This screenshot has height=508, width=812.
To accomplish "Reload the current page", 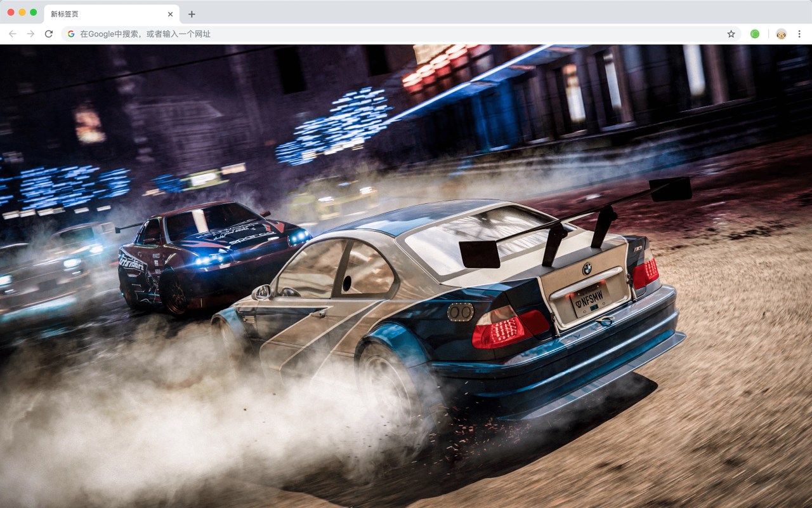I will coord(48,34).
